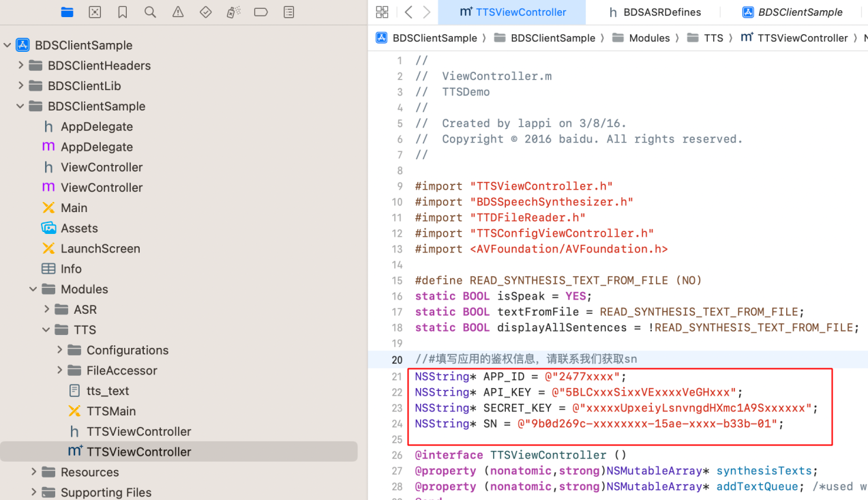Click the AVFoundation import line

pyautogui.click(x=541, y=249)
